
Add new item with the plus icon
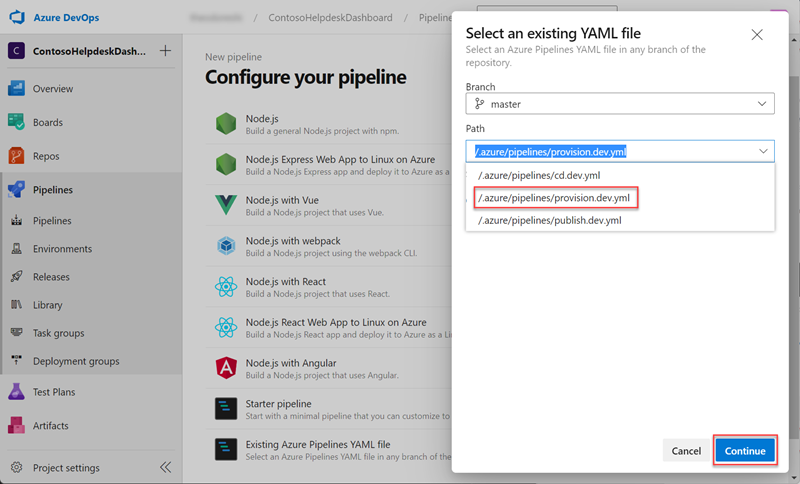[x=165, y=50]
